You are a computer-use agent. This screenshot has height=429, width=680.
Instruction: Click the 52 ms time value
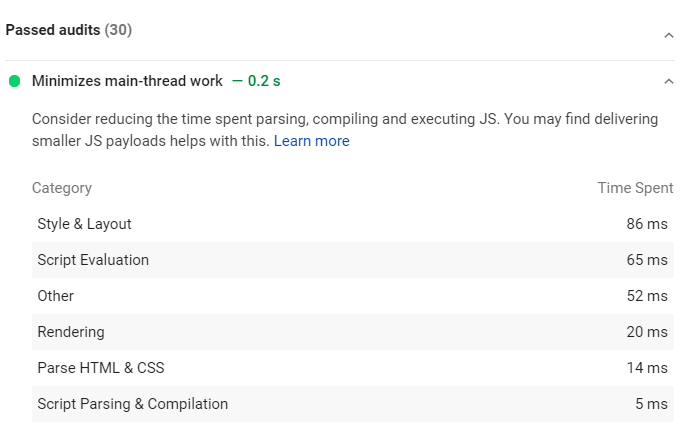point(646,296)
